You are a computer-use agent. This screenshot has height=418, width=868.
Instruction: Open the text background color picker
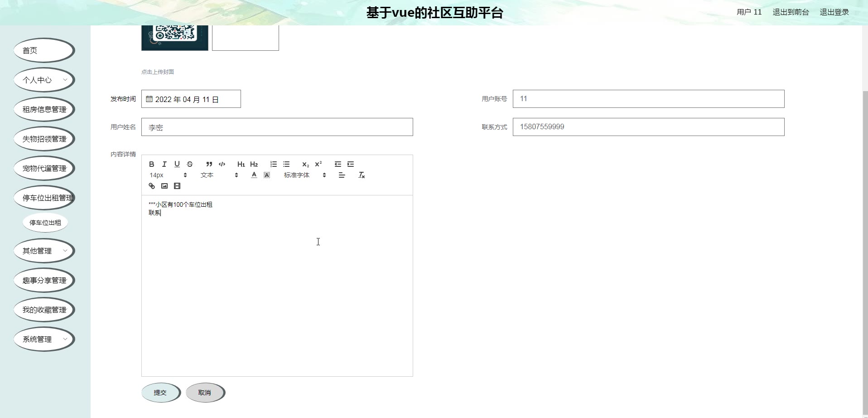click(267, 175)
